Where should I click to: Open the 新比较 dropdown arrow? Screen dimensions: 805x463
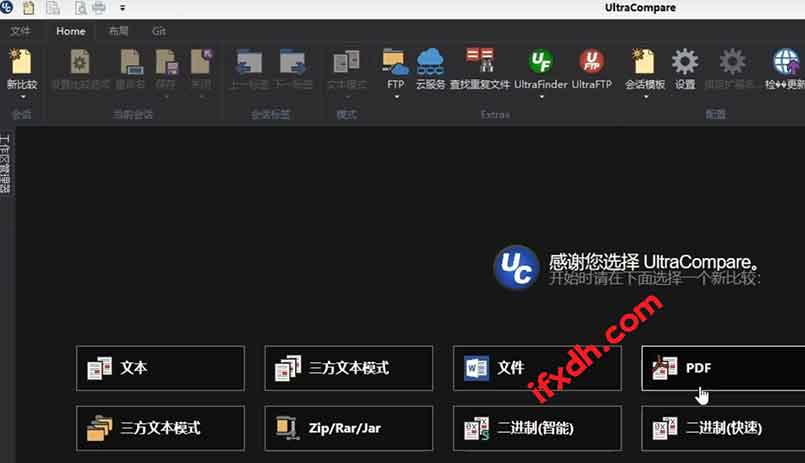[x=23, y=97]
